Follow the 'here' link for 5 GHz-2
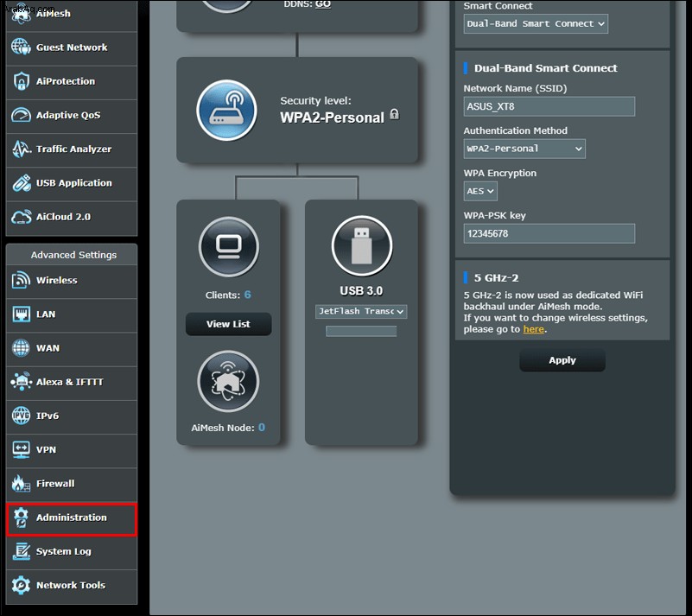 click(534, 329)
